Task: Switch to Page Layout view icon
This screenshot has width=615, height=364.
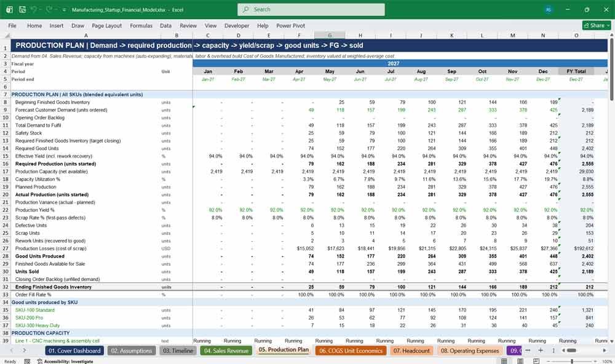Action: [x=520, y=361]
